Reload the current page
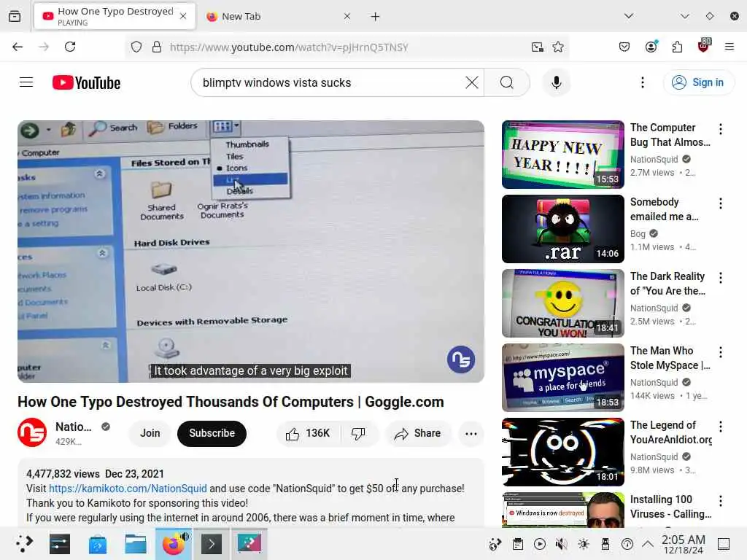 tap(70, 47)
